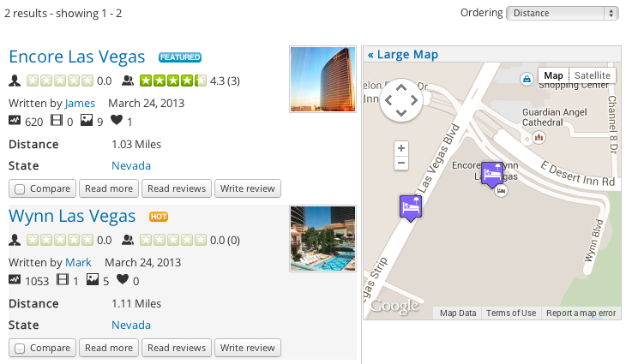Expand the Large Map link
Screen dimensions: 626x364
pos(403,55)
